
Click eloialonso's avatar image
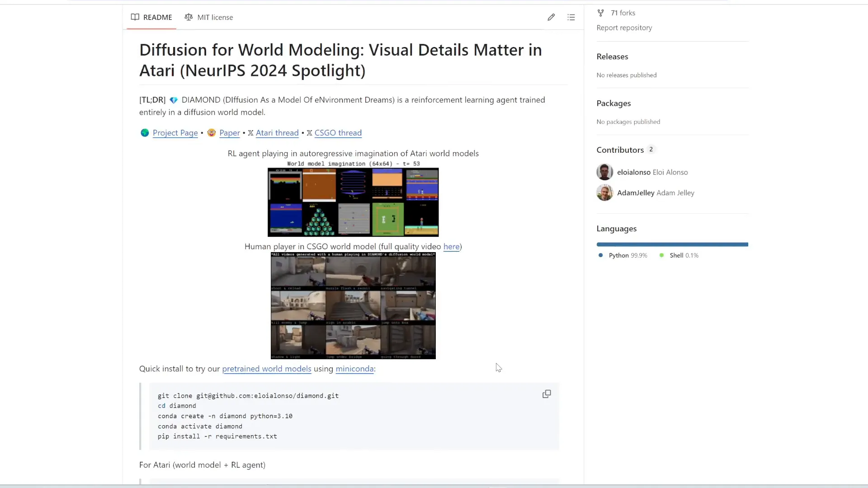pyautogui.click(x=604, y=172)
